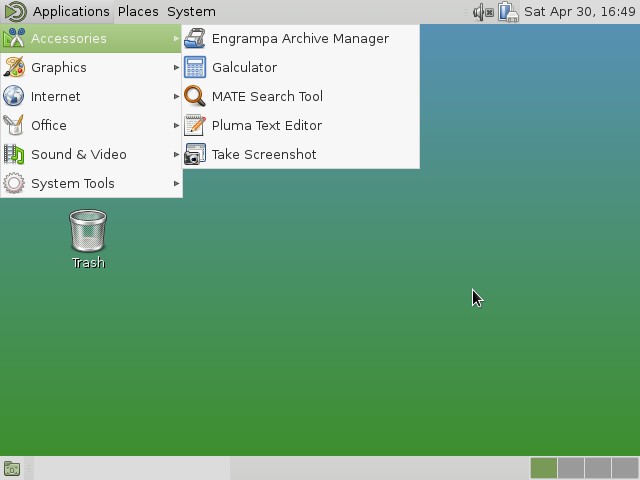Launch MATE Search Tool entry
The image size is (640, 480).
pos(301,96)
